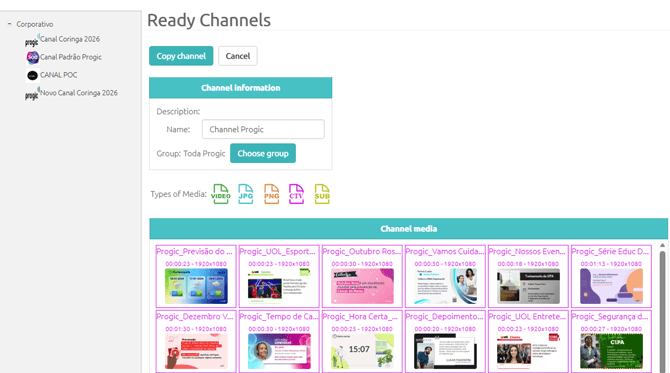The width and height of the screenshot is (670, 373).
Task: Click the channel media vertical scrollbar thumb
Action: (662, 312)
